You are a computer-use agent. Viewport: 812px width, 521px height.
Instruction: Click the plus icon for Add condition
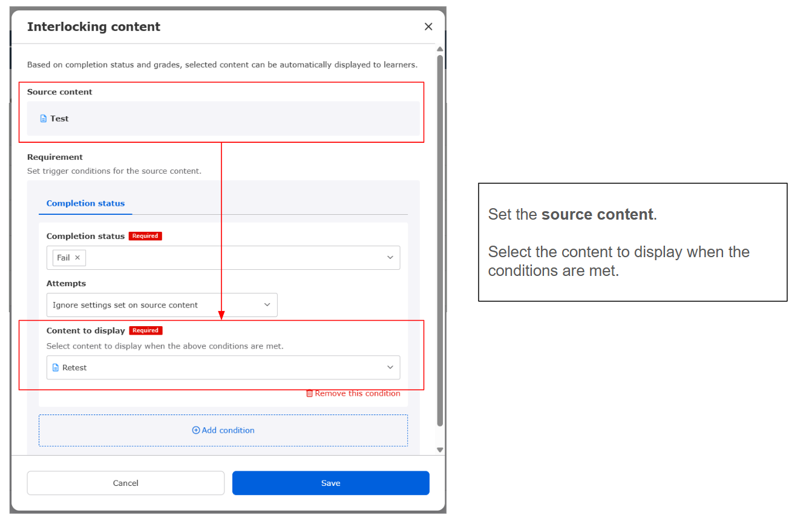click(196, 430)
